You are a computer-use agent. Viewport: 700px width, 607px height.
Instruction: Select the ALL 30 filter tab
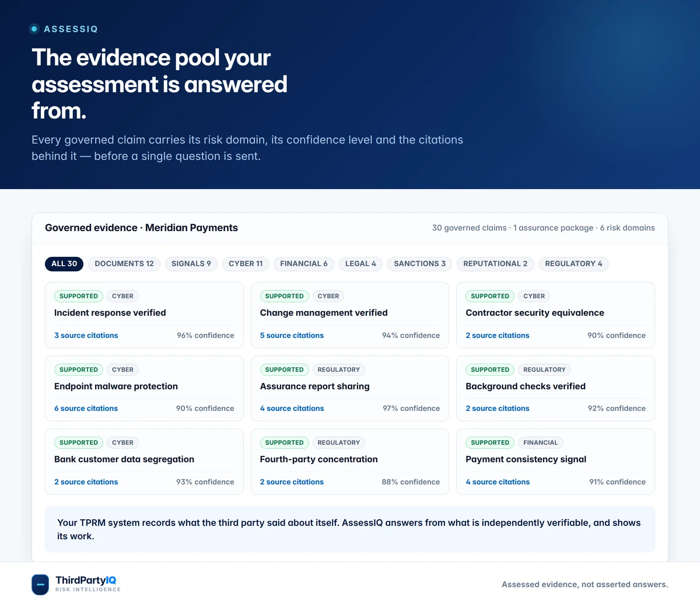coord(64,264)
